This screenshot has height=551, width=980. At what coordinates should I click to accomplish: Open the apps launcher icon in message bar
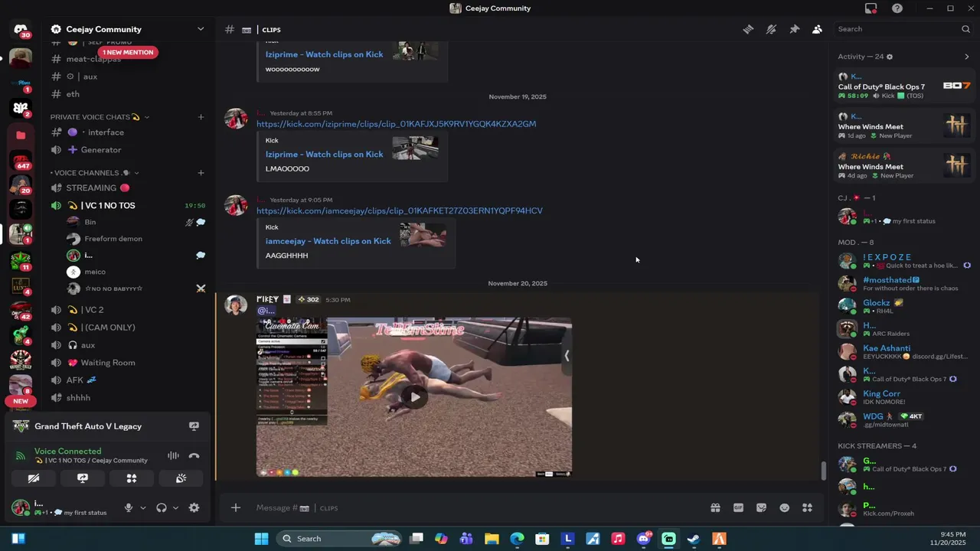pos(807,507)
